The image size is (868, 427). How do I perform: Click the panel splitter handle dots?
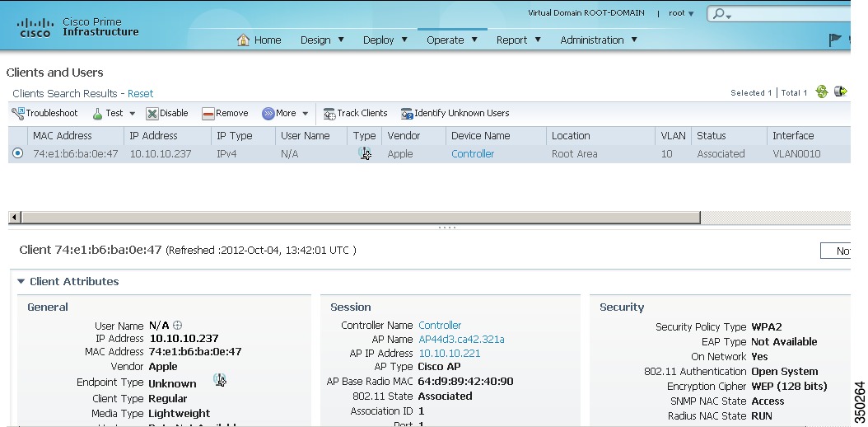(x=446, y=227)
